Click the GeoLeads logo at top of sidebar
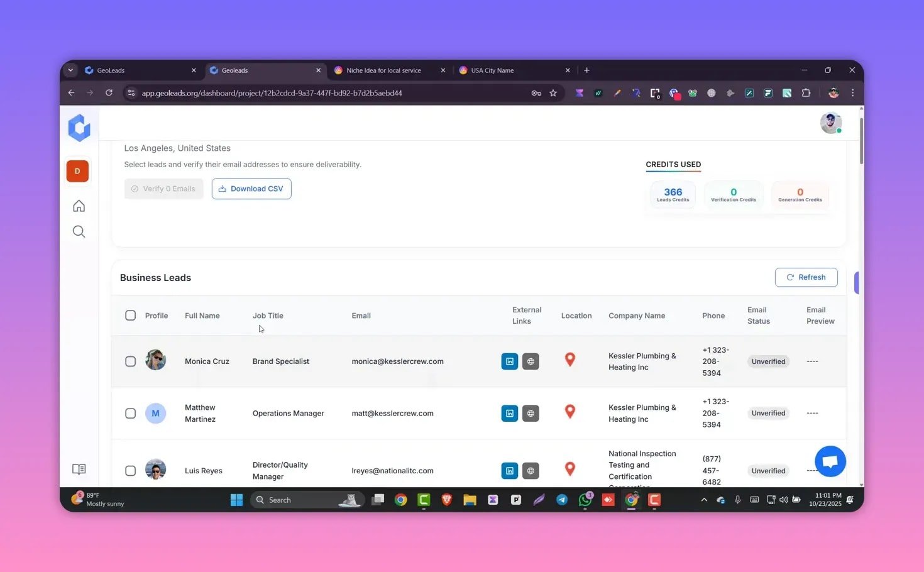Viewport: 924px width, 572px height. click(79, 127)
